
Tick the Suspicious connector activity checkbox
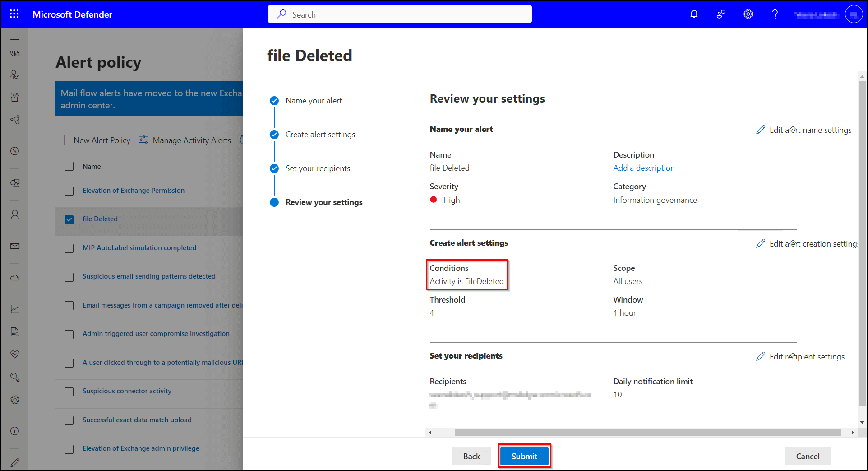(x=69, y=392)
